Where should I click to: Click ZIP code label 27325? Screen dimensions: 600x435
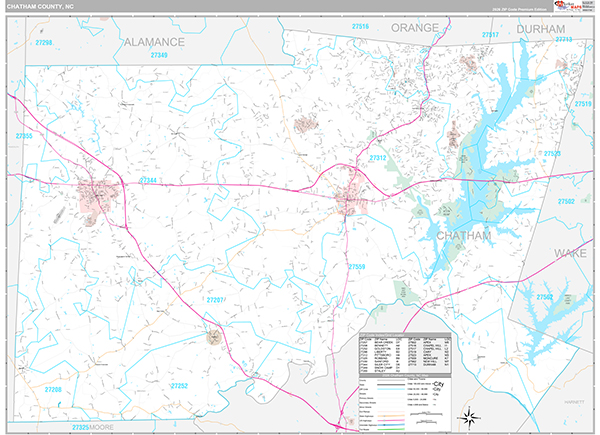click(x=81, y=427)
